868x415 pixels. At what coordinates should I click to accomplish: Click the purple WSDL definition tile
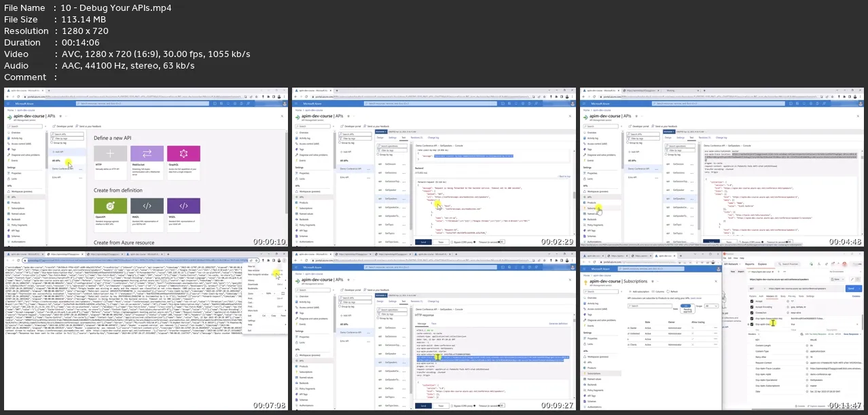[183, 215]
